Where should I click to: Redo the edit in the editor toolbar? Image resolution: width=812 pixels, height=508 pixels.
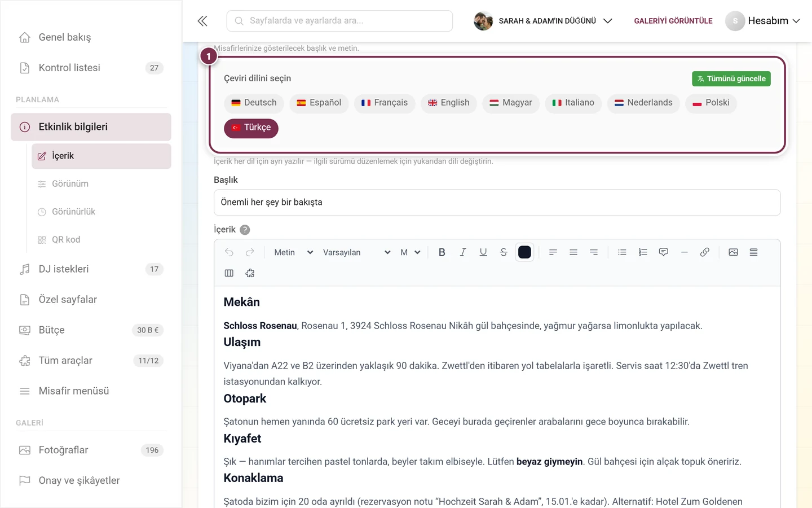pos(250,252)
